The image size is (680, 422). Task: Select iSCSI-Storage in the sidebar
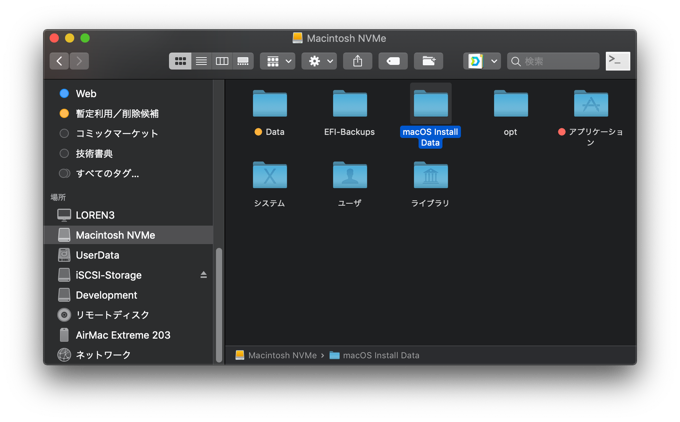click(x=128, y=275)
